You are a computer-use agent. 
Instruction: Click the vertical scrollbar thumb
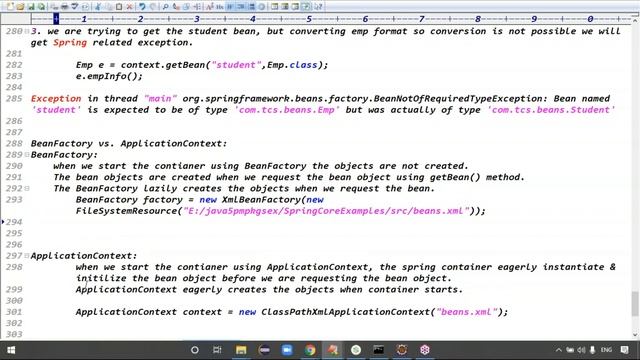[x=635, y=304]
